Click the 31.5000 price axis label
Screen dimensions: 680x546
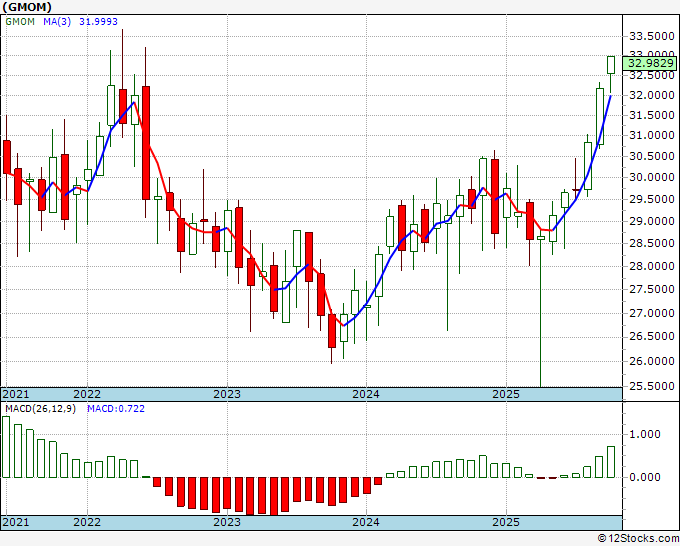click(x=652, y=115)
